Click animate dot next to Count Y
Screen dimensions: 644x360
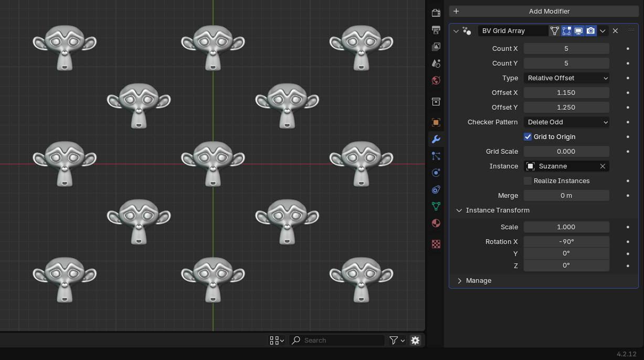tap(628, 63)
